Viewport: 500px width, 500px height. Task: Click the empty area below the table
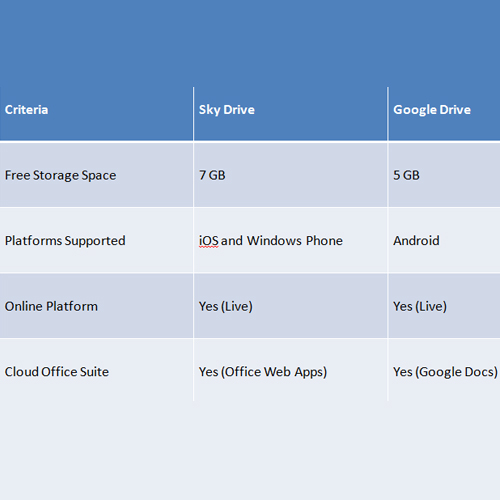click(x=250, y=450)
